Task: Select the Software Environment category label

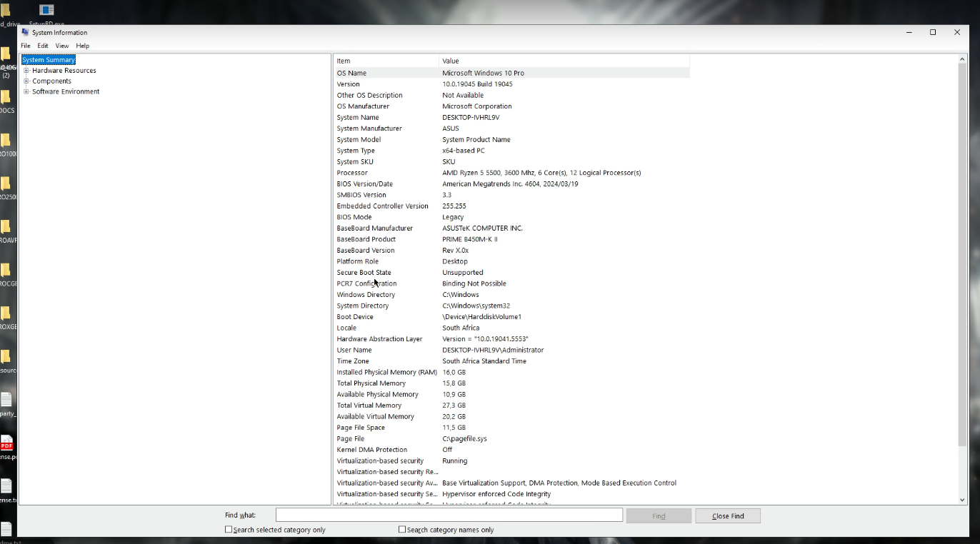Action: (x=66, y=91)
